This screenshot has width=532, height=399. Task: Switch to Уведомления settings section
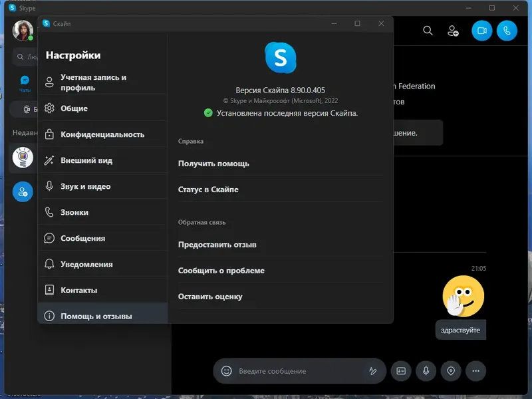tap(86, 263)
